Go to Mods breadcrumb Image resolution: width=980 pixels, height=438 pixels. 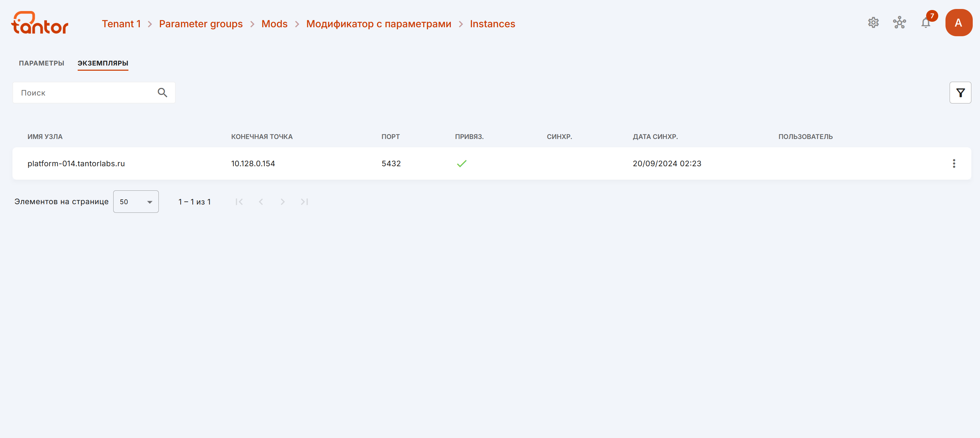pos(274,23)
